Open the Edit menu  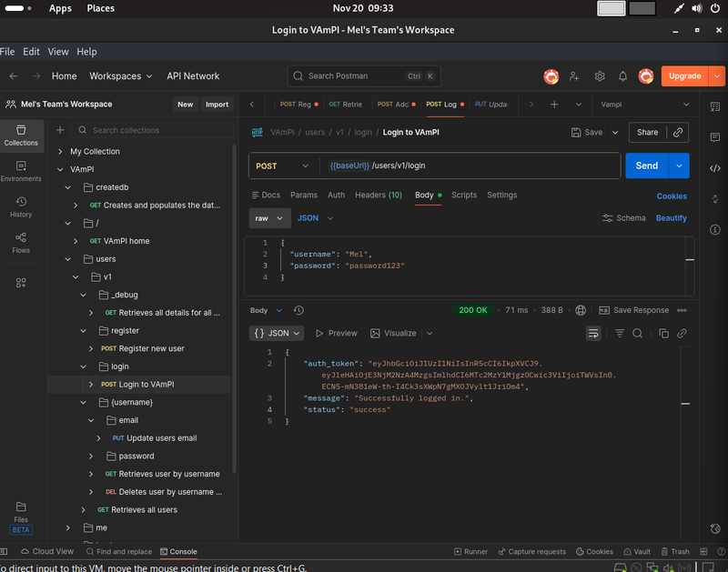31,52
